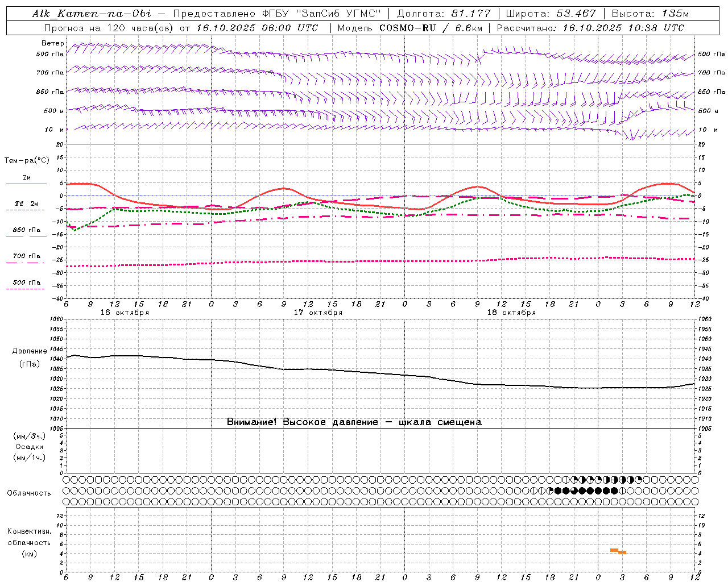
Task: Click the 500 м wind level label on left
Action: pos(54,111)
